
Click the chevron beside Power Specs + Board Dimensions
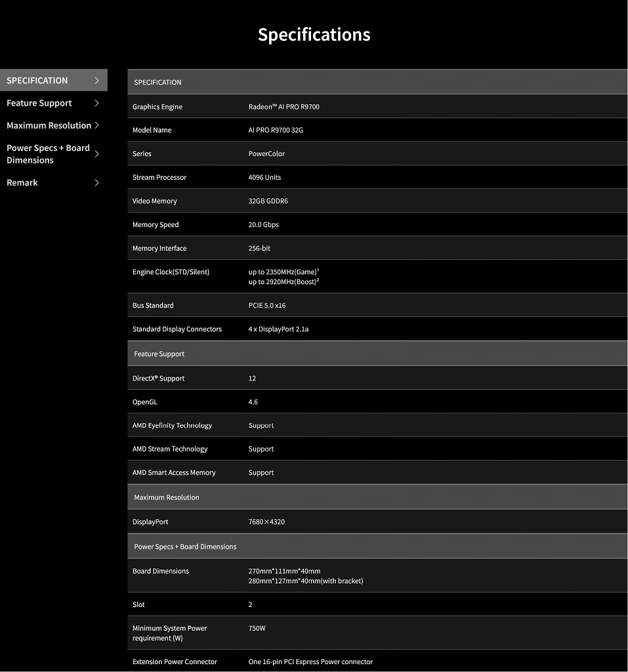pyautogui.click(x=97, y=154)
